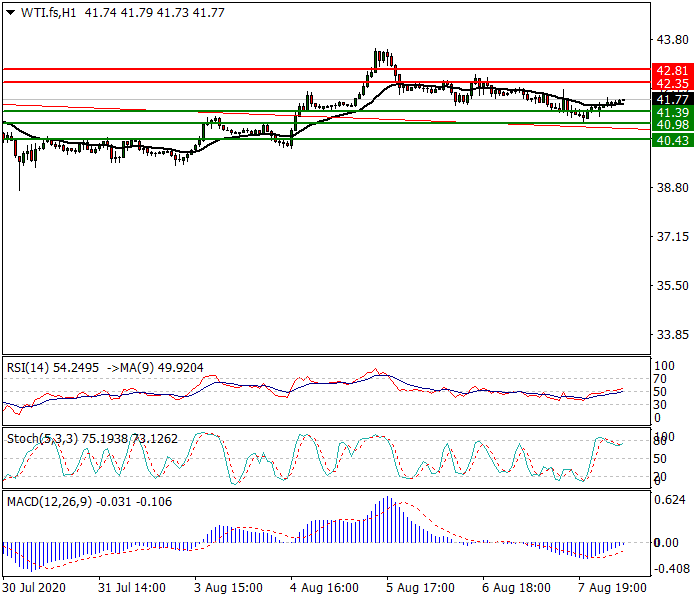The image size is (700, 600).
Task: Select the 31 Jul 14:00 time label
Action: pyautogui.click(x=132, y=588)
